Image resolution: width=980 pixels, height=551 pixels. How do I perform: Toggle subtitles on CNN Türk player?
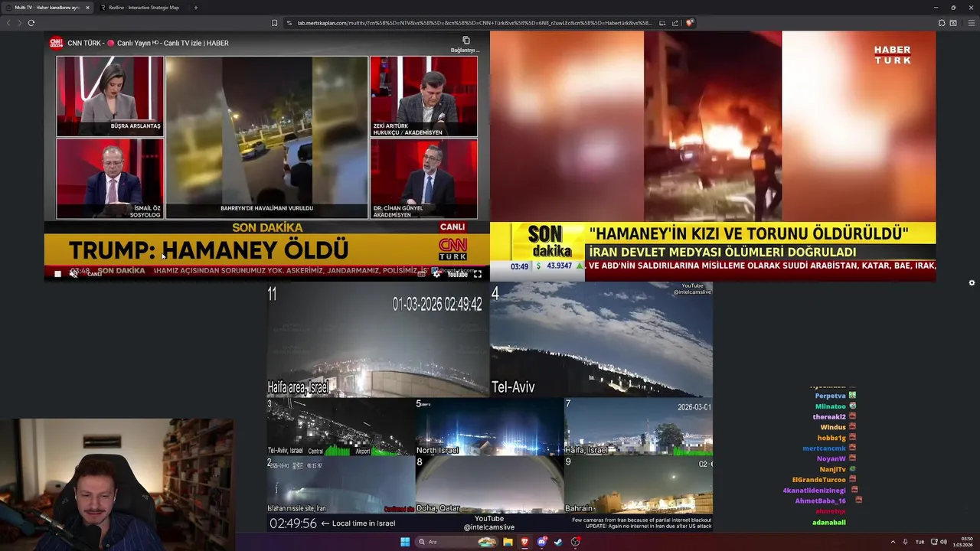[x=423, y=274]
